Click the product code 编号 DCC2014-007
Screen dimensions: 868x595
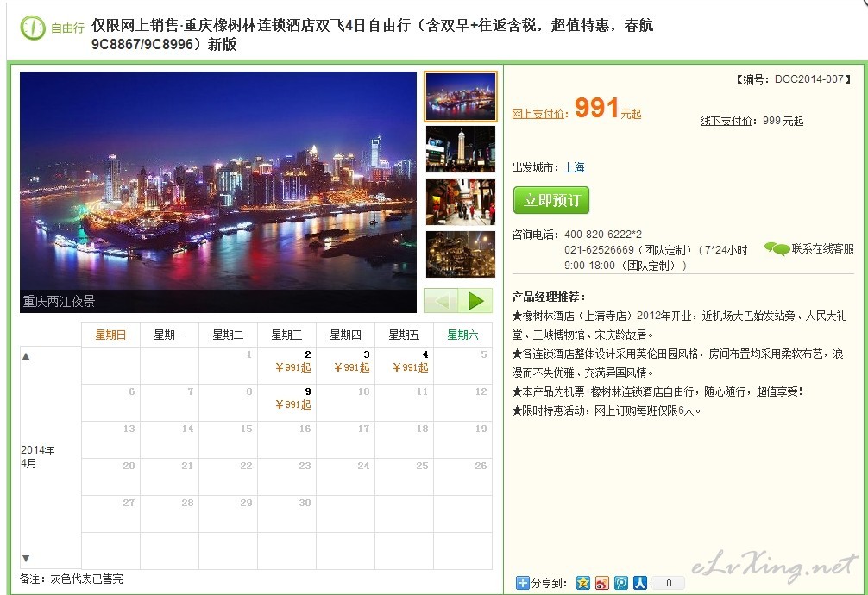(793, 79)
